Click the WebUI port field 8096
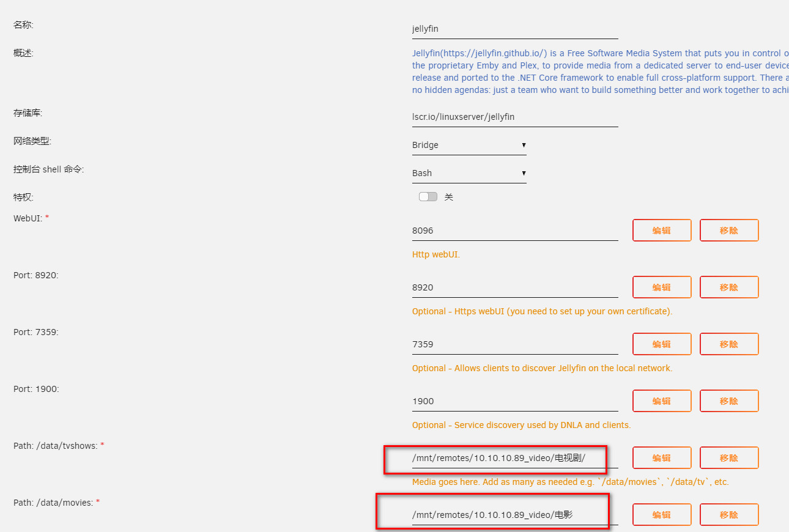The width and height of the screenshot is (789, 532). [515, 231]
